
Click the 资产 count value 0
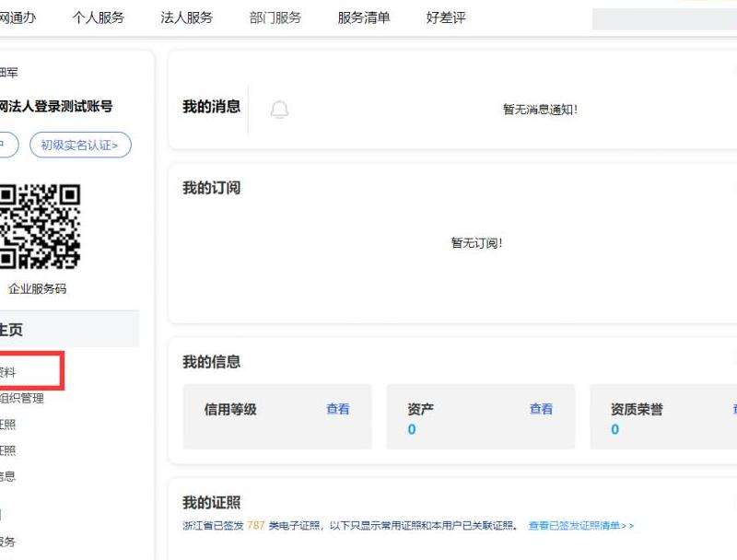click(x=412, y=429)
